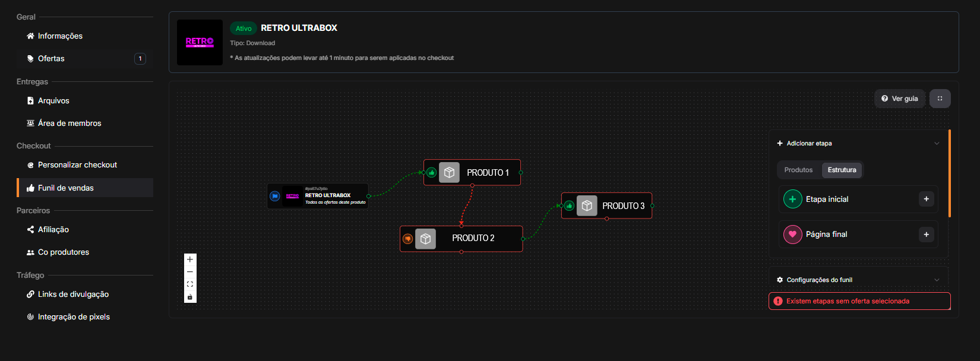Collapse the Adicionar etapa panel

[937, 144]
